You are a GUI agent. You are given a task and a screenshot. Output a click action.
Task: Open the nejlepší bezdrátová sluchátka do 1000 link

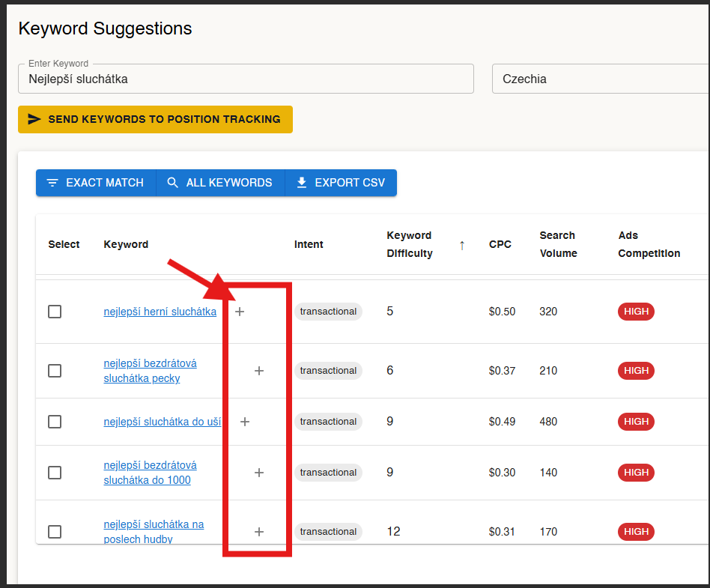click(x=150, y=473)
